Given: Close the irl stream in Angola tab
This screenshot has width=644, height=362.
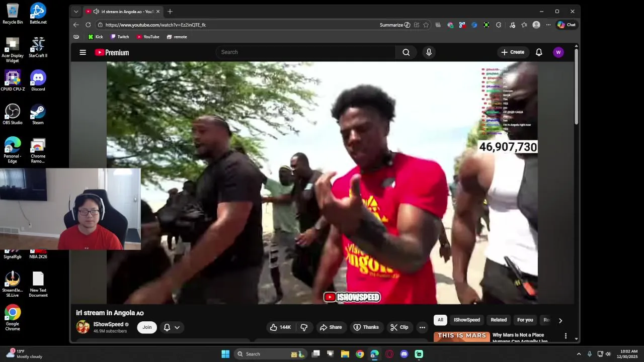Looking at the screenshot, I should 158,12.
